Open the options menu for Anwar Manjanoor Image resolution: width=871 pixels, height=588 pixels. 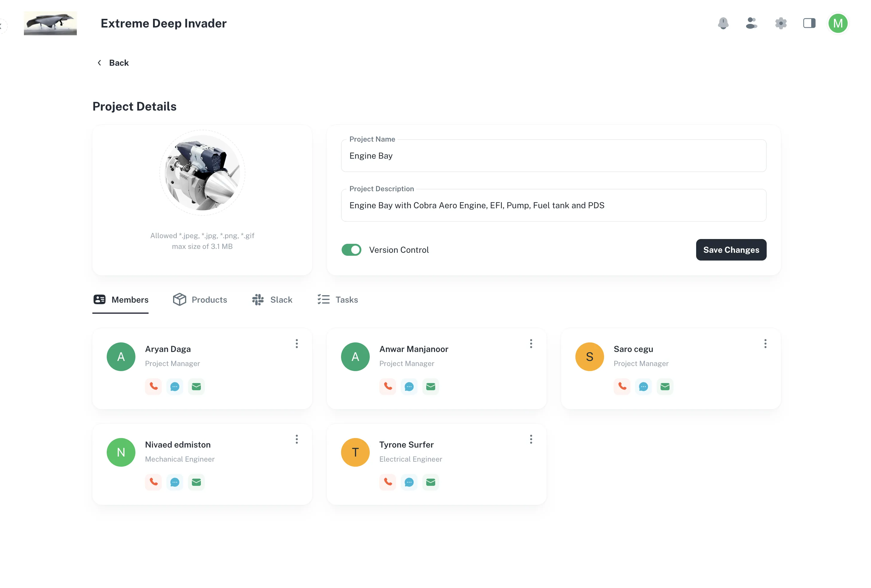pyautogui.click(x=531, y=343)
